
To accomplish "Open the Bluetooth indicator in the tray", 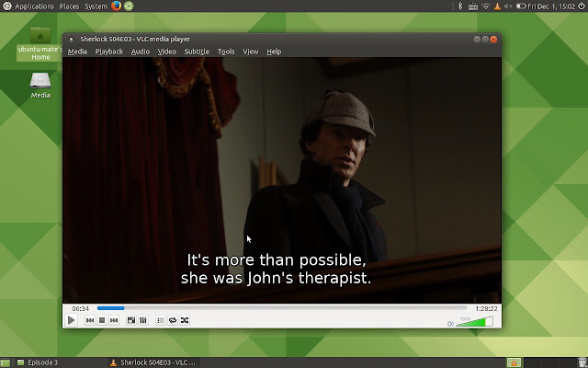I will [460, 6].
